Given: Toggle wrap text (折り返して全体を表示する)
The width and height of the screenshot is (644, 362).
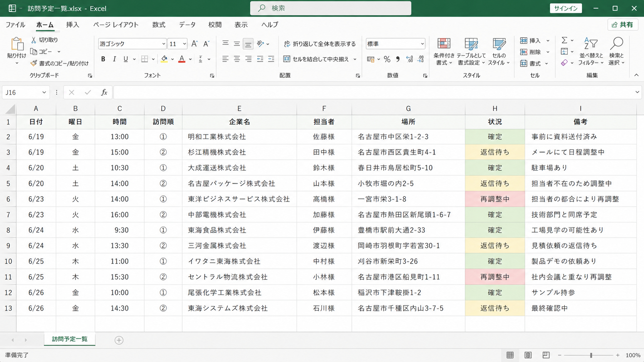Looking at the screenshot, I should pos(320,44).
